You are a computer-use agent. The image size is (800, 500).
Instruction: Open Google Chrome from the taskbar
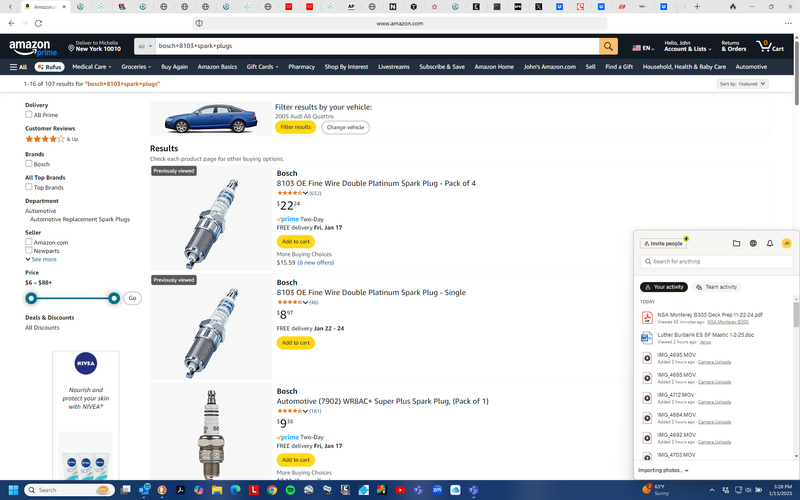[x=272, y=490]
